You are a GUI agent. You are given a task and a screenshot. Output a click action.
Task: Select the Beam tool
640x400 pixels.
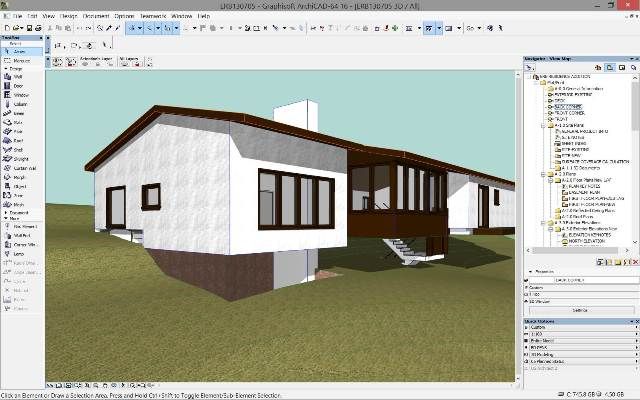coord(21,113)
